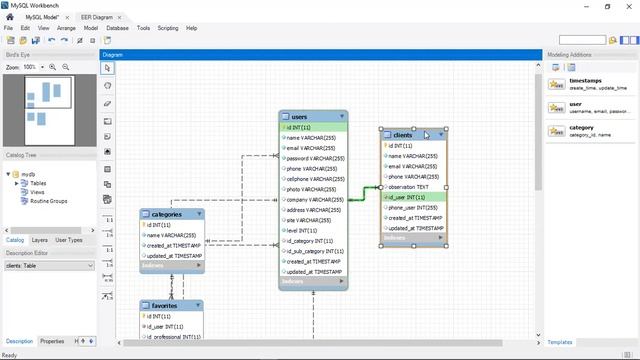Expand Indexes section of users table

[x=341, y=281]
